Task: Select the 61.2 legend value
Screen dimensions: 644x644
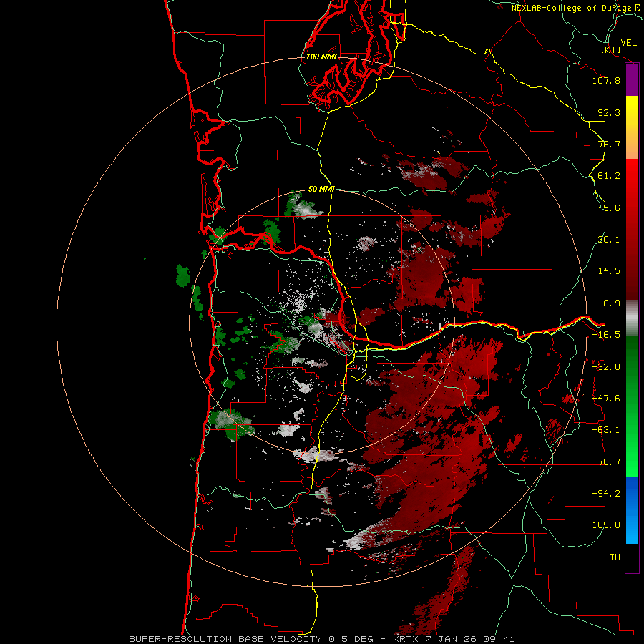Action: point(609,176)
